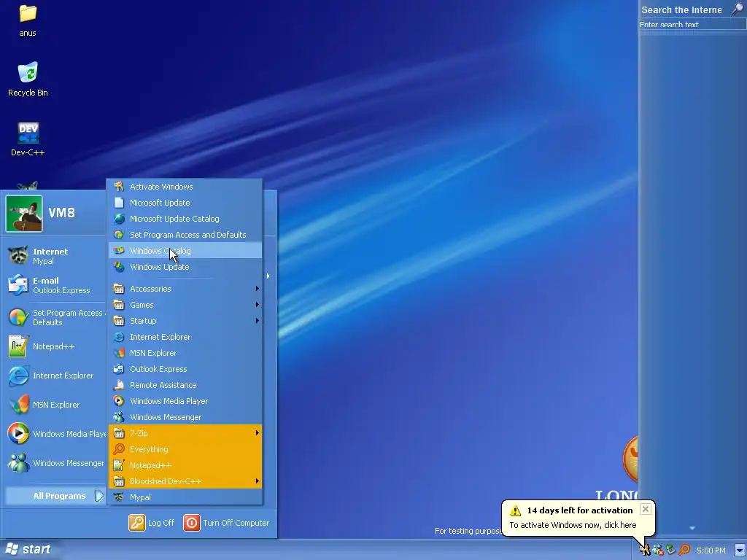Launch Notepad++ from left start pane
Viewport: 747px width, 560px height.
click(54, 346)
